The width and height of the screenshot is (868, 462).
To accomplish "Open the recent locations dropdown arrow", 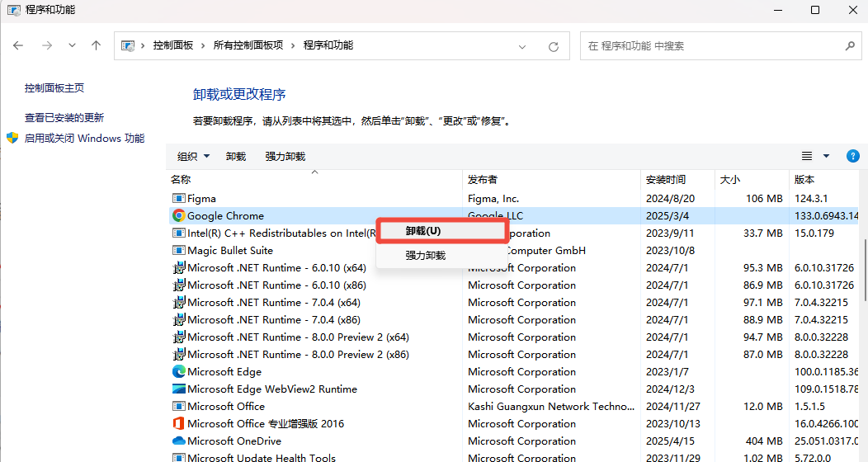I will tap(72, 45).
